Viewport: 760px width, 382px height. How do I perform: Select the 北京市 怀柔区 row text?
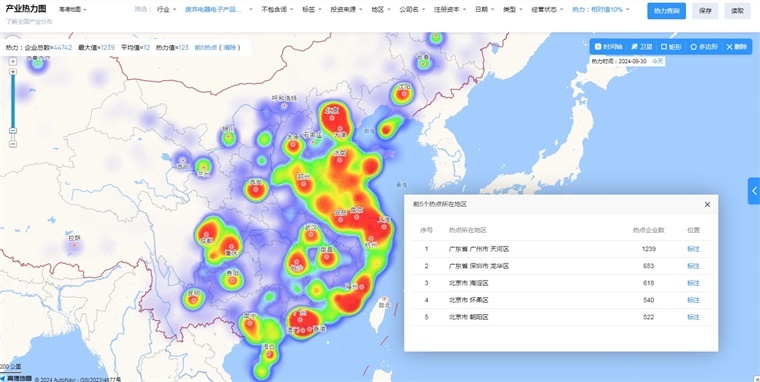click(x=469, y=300)
